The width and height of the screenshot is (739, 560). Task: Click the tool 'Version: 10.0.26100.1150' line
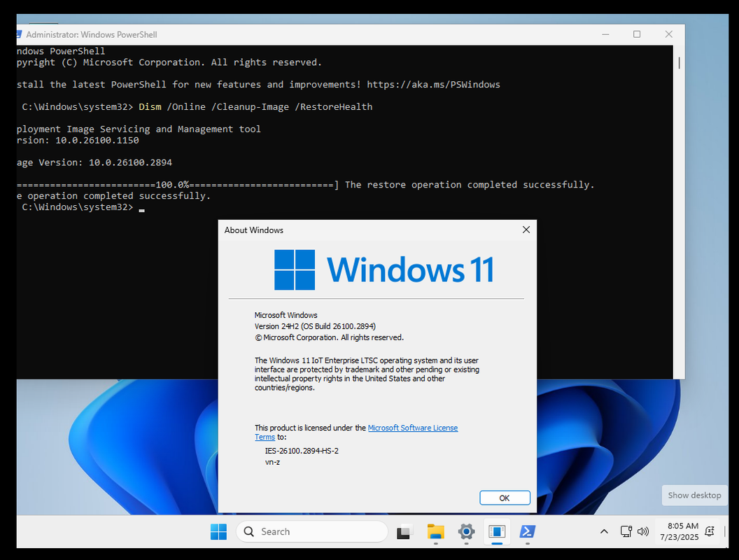pos(78,141)
